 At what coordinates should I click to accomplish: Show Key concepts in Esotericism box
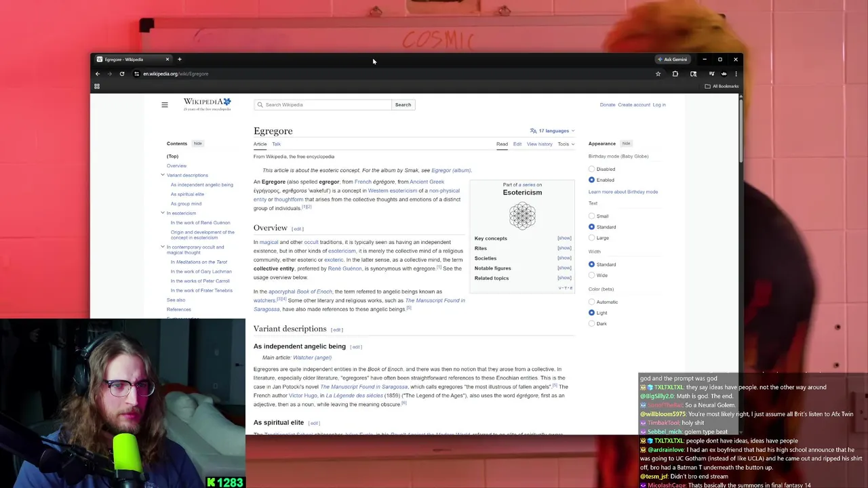[x=564, y=239]
